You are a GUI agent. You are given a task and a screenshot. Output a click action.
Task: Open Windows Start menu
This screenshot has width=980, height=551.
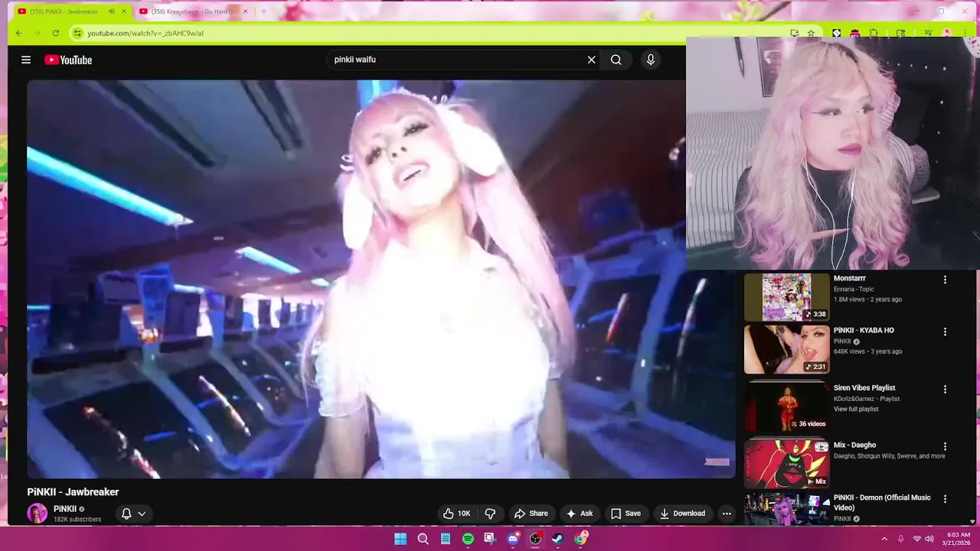click(400, 539)
